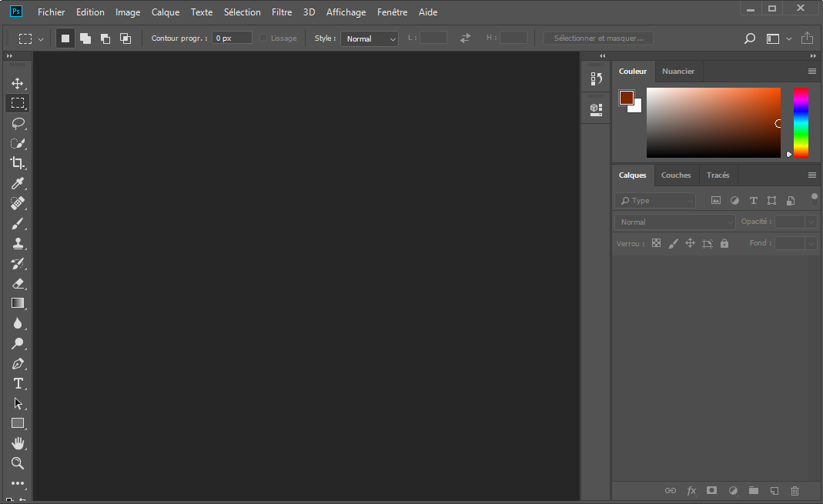Select the Zoom tool

tap(17, 463)
